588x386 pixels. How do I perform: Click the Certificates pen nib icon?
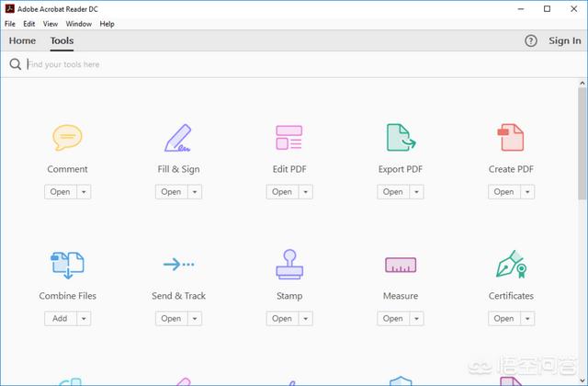tap(511, 265)
